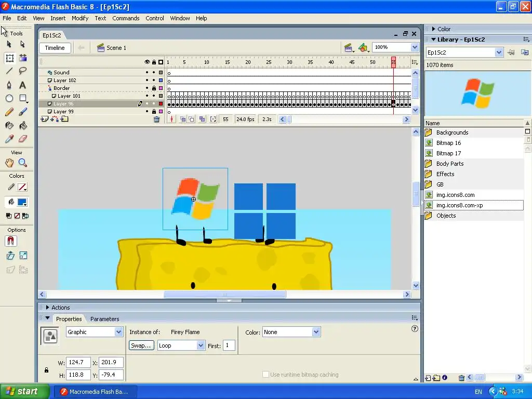The image size is (532, 399).
Task: Select the Line tool
Action: [9, 71]
